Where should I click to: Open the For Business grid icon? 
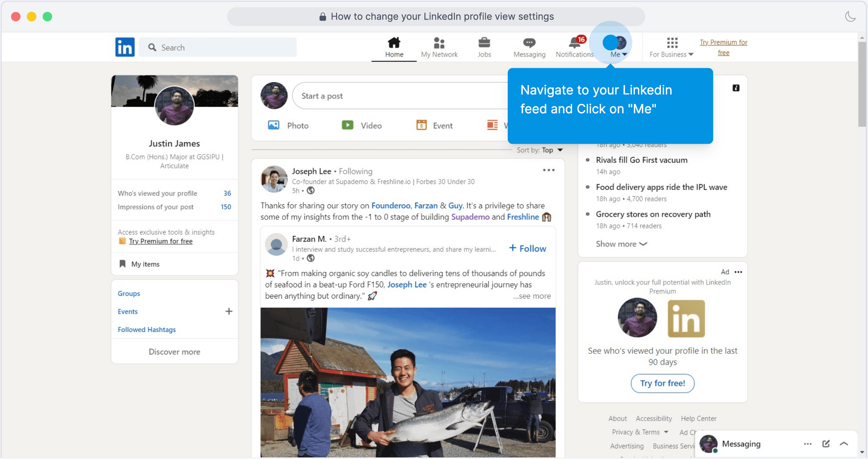pos(672,43)
